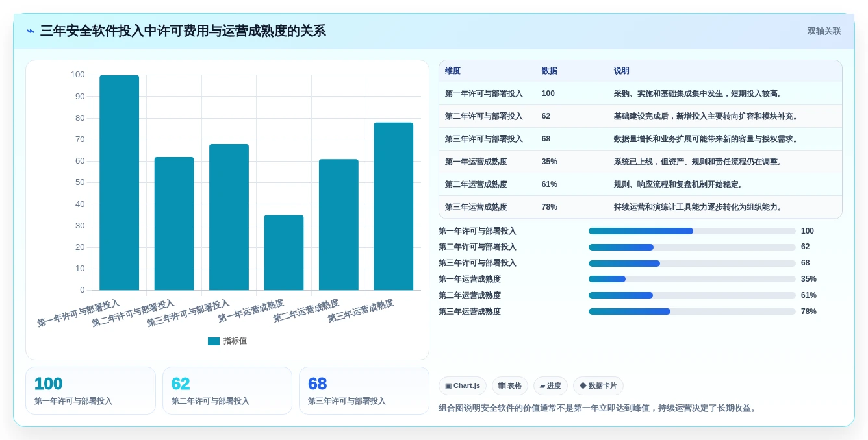Viewport: 868px width, 440px height.
Task: Click the 进度 tag chip
Action: [x=550, y=386]
